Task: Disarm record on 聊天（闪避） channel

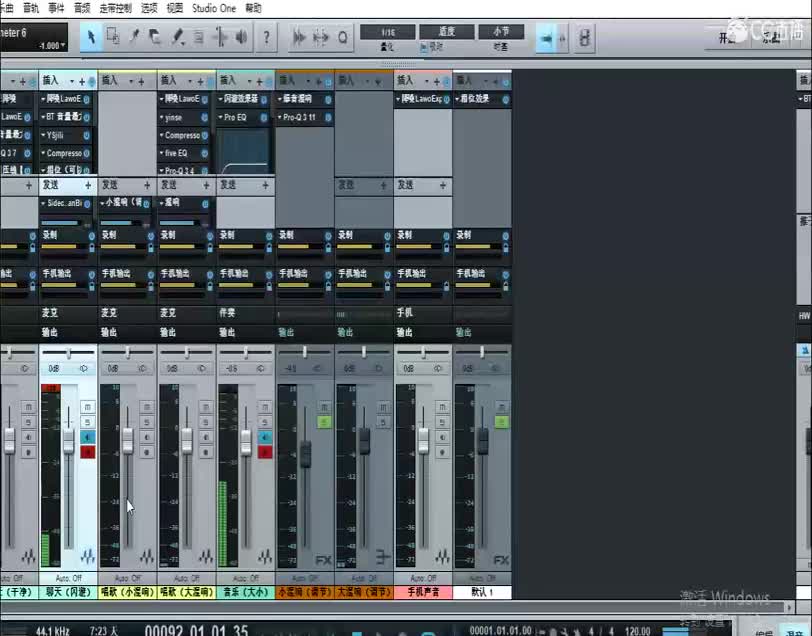Action: [x=88, y=453]
